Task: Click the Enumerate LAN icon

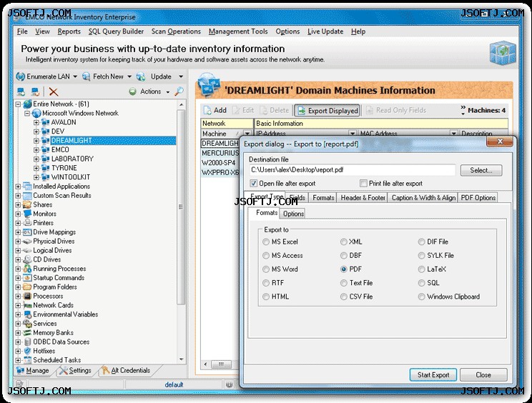Action: (20, 76)
